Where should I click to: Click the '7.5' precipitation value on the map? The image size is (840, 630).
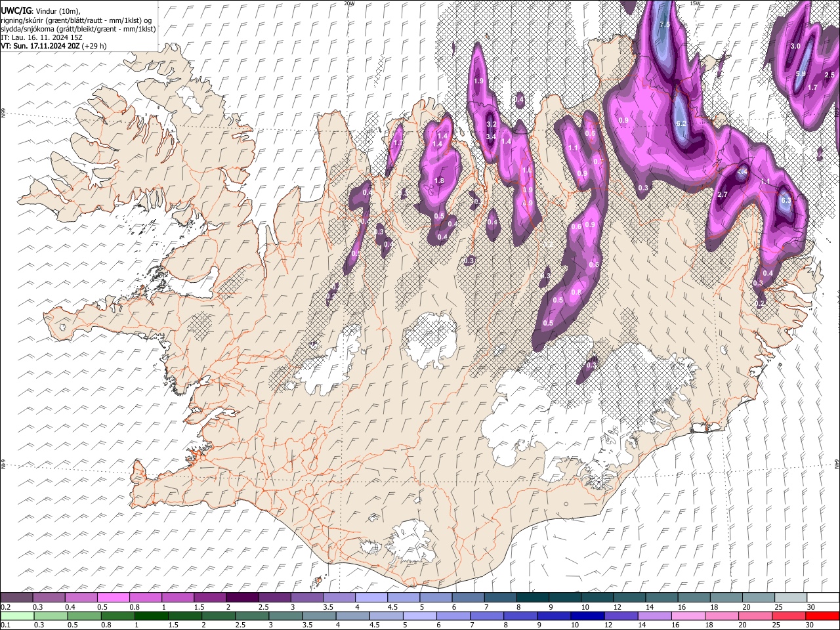[664, 24]
